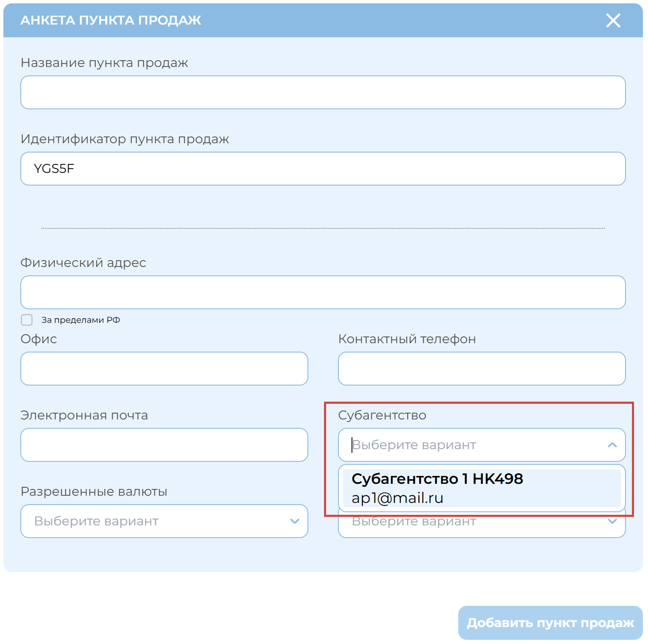This screenshot has width=648, height=644.
Task: Focus the Название пункта продаж input field
Action: coord(323,92)
